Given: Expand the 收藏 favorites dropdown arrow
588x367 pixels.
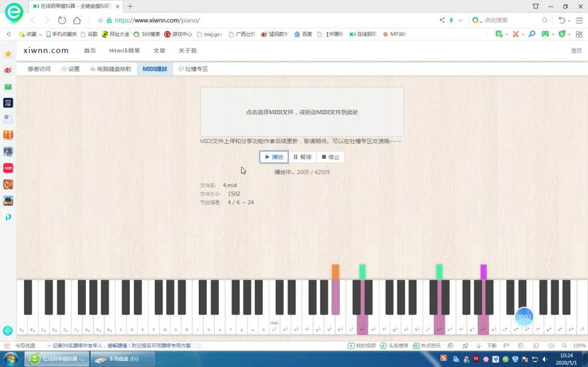Looking at the screenshot, I should [40, 34].
